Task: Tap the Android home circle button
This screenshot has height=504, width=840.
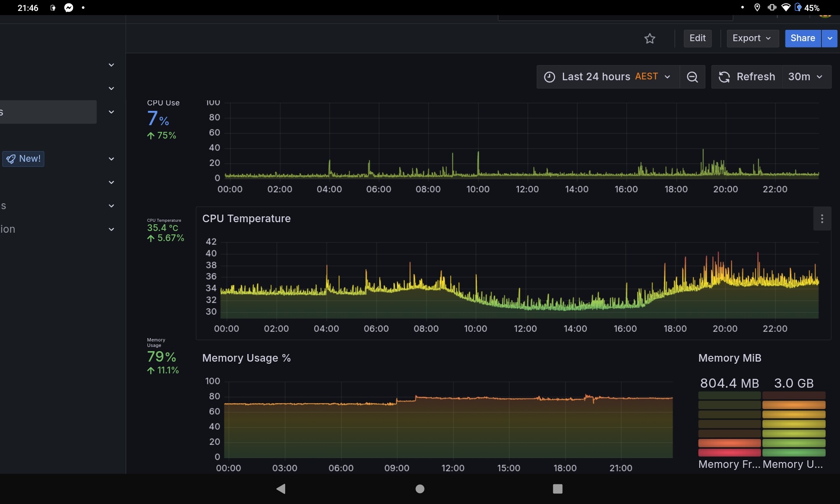Action: point(420,488)
